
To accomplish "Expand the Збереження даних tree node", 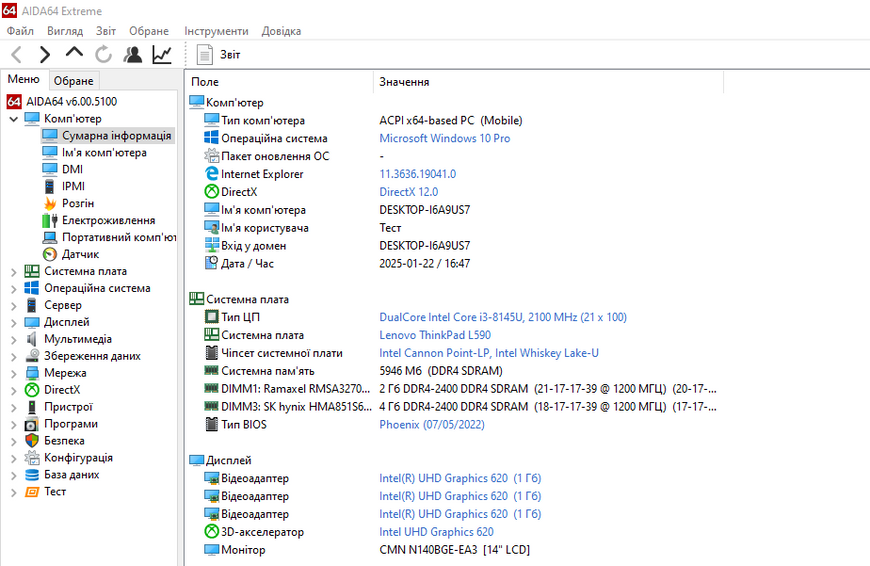I will click(14, 357).
